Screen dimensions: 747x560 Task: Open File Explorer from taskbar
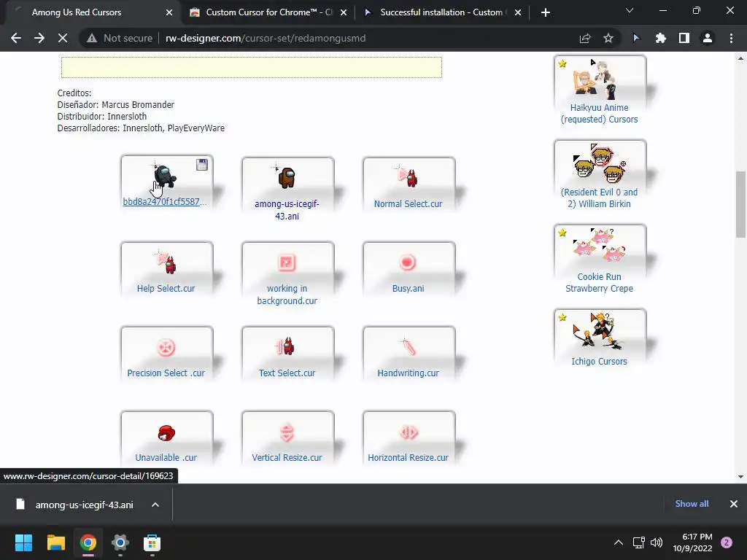point(55,542)
